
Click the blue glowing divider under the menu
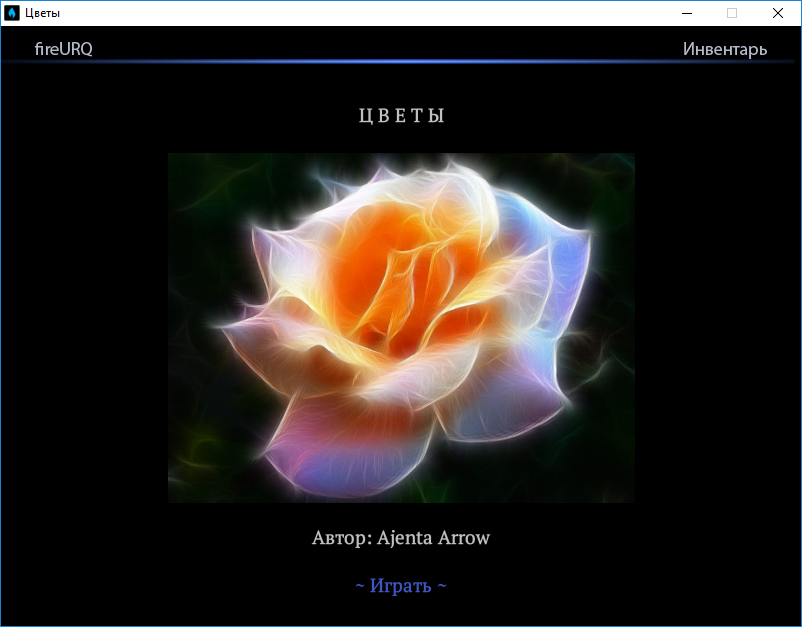[x=400, y=62]
